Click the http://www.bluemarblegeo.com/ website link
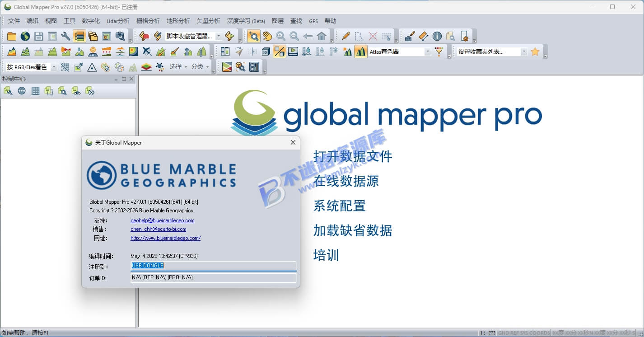Viewport: 644px width, 337px height. coord(166,238)
